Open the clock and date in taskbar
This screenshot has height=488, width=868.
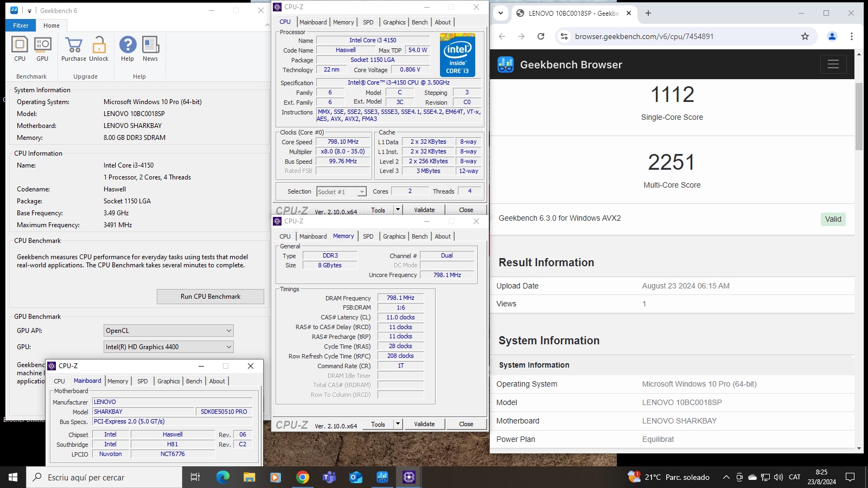click(x=821, y=477)
